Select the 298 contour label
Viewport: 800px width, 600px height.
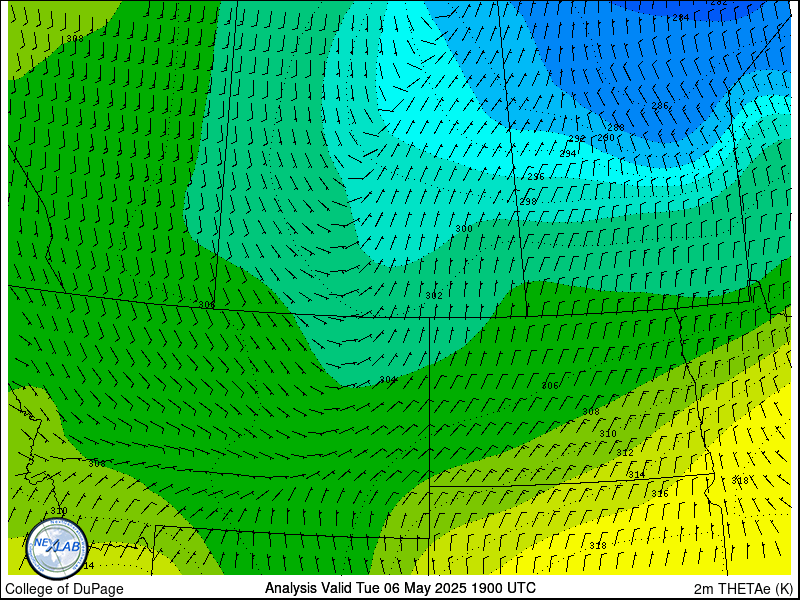point(528,202)
